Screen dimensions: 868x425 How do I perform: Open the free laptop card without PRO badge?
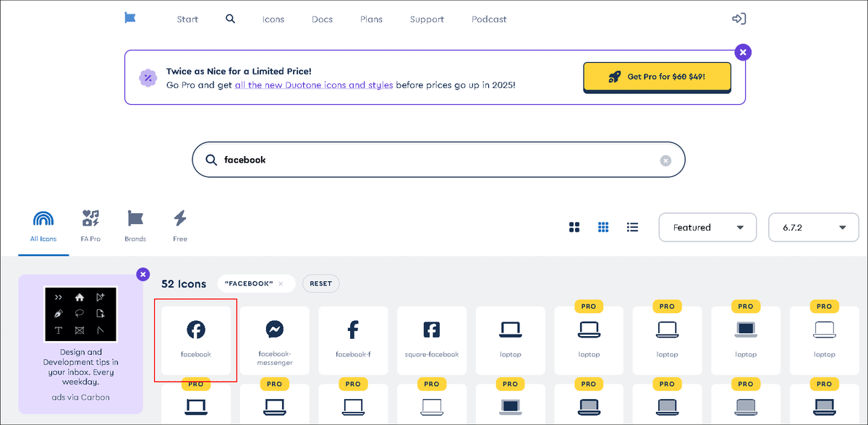pos(510,340)
